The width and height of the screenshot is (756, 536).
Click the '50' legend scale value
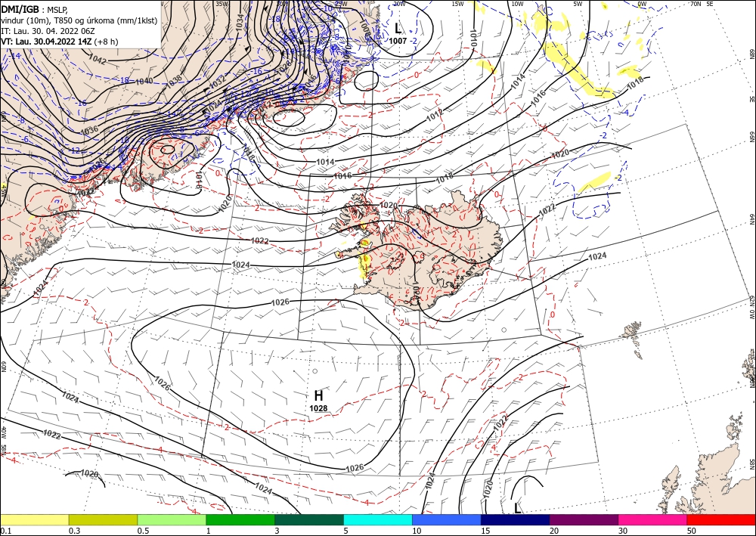click(692, 530)
